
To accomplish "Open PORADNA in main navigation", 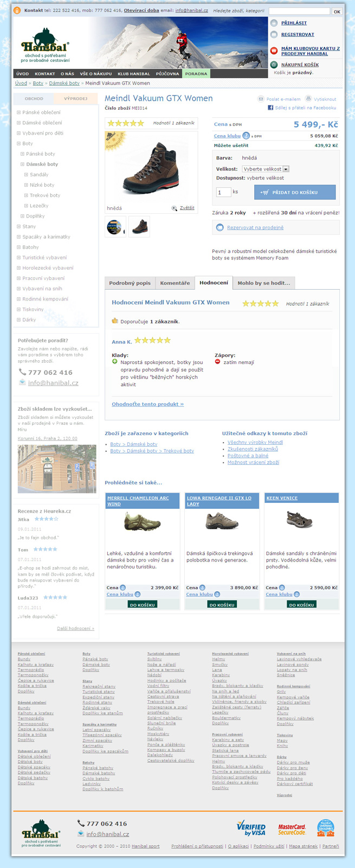I will click(196, 74).
